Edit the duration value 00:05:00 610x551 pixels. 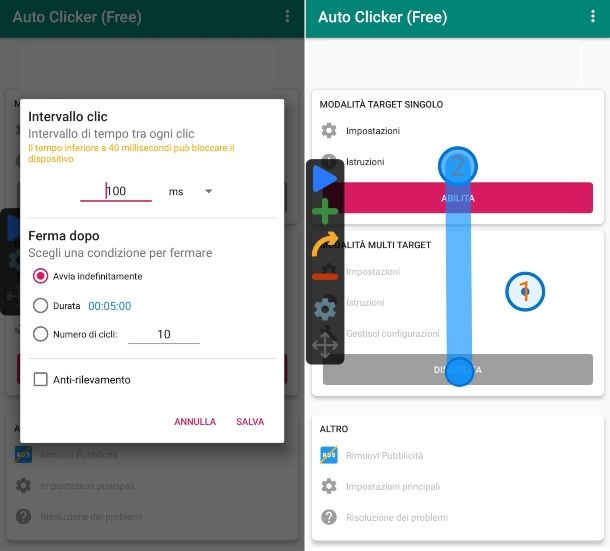[110, 306]
